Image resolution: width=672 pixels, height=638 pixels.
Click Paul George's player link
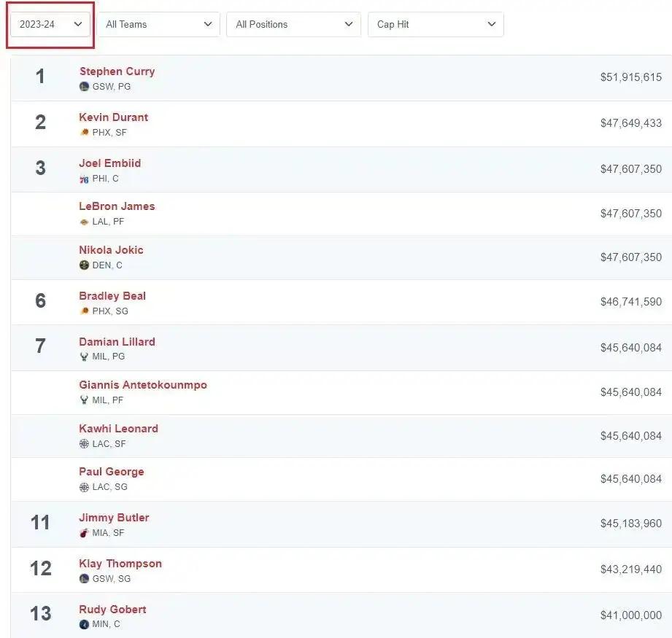tap(112, 472)
